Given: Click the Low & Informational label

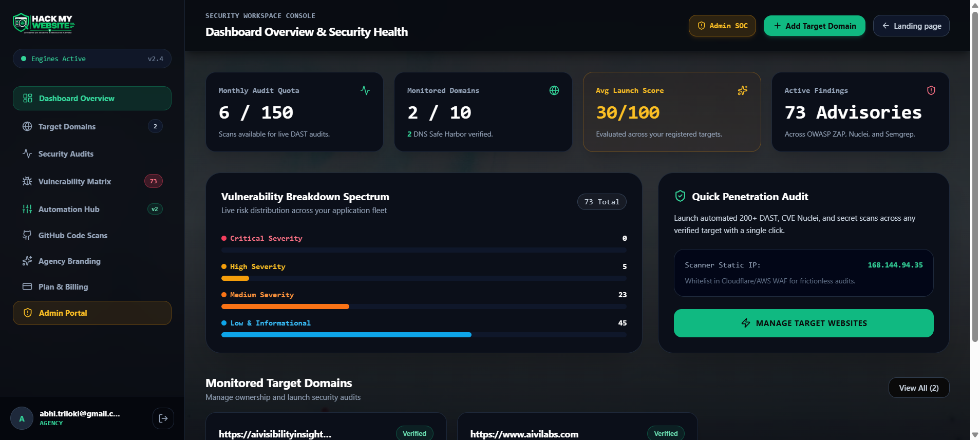Looking at the screenshot, I should click(270, 323).
